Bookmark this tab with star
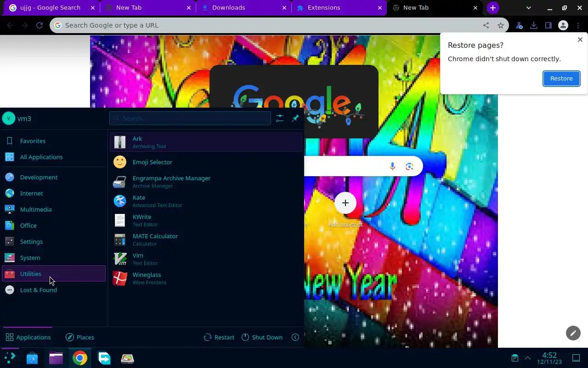The height and width of the screenshot is (368, 588). [x=501, y=25]
